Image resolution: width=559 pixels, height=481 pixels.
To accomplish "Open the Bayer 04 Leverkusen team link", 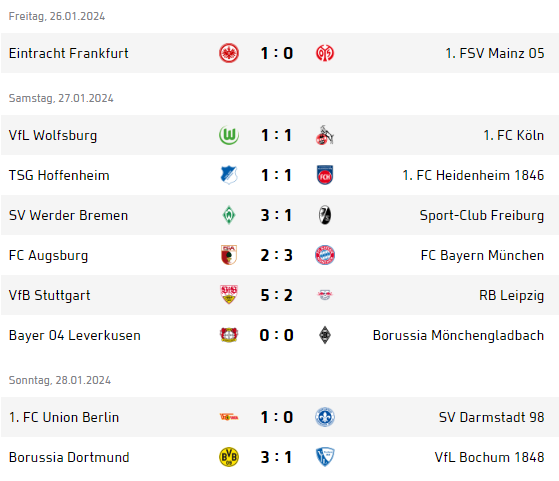I will click(75, 336).
